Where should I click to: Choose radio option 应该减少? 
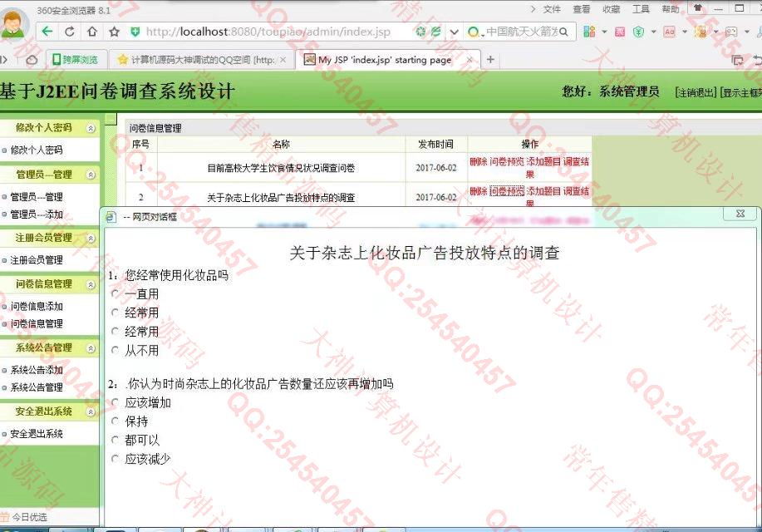[x=116, y=458]
